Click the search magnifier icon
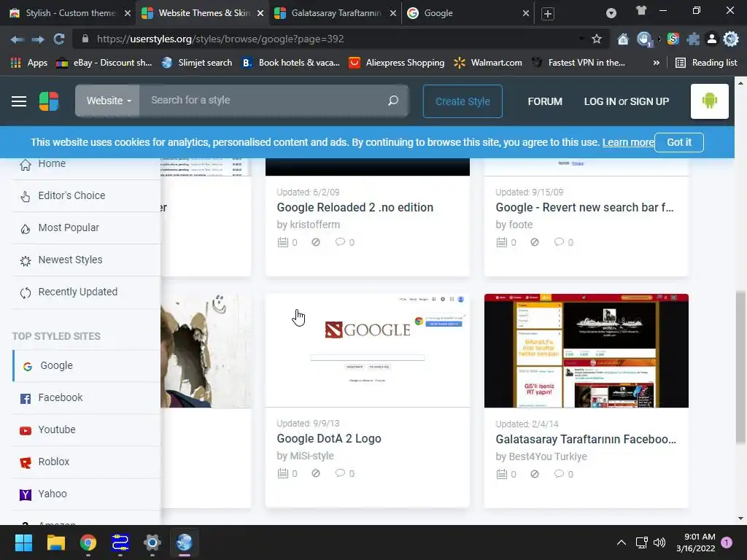The image size is (747, 560). coord(392,101)
